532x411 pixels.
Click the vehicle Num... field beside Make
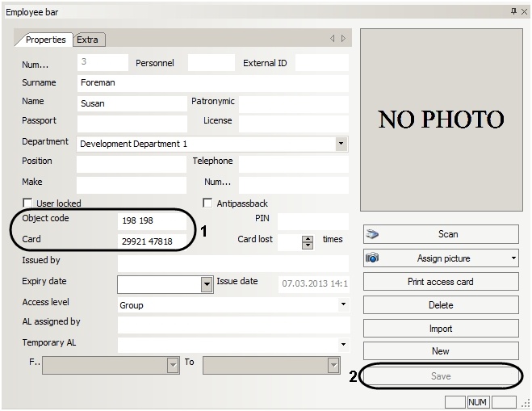point(294,185)
